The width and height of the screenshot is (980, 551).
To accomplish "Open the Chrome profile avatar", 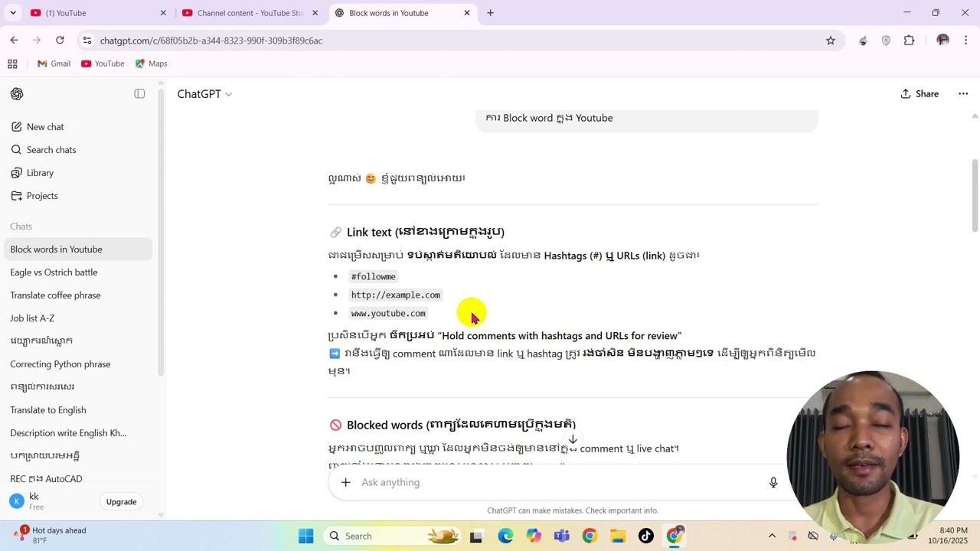I will (x=942, y=41).
